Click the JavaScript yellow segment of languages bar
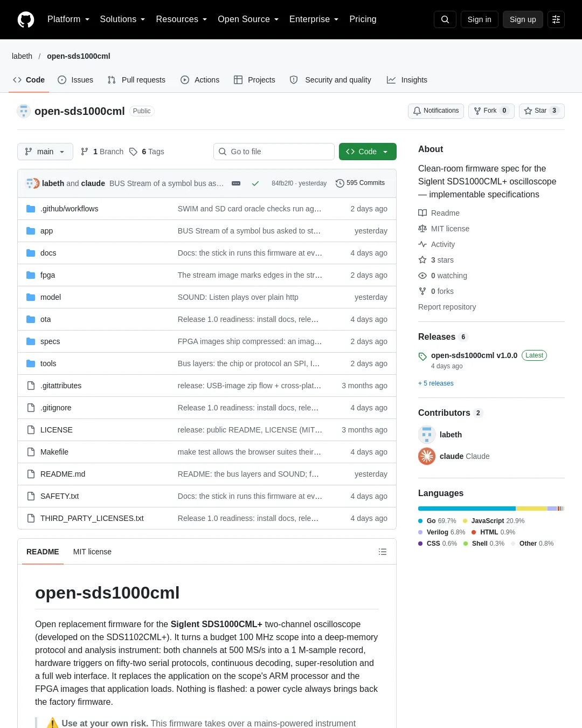Image resolution: width=582 pixels, height=728 pixels. (x=532, y=509)
